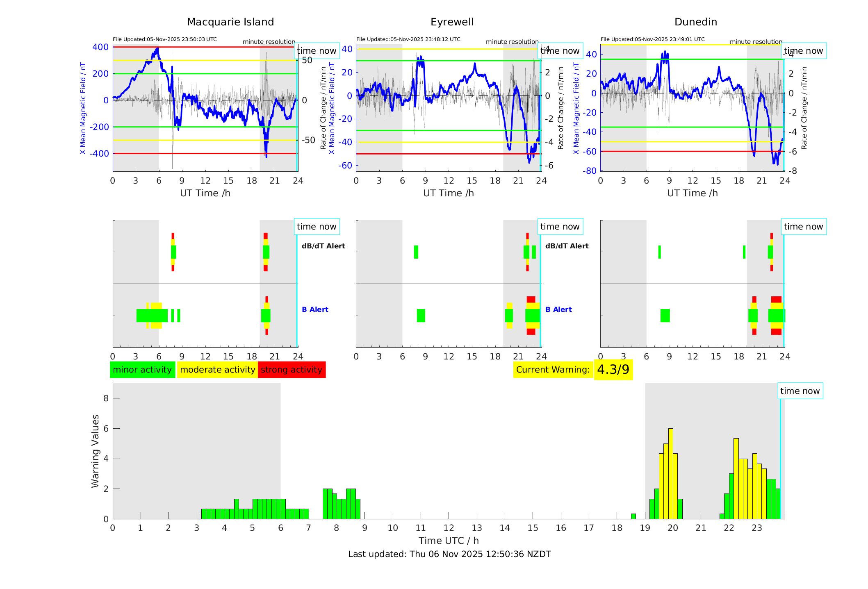Screen dimensions: 868x589
Task: Click the yellow moderate activity legend swatch
Action: pyautogui.click(x=217, y=370)
